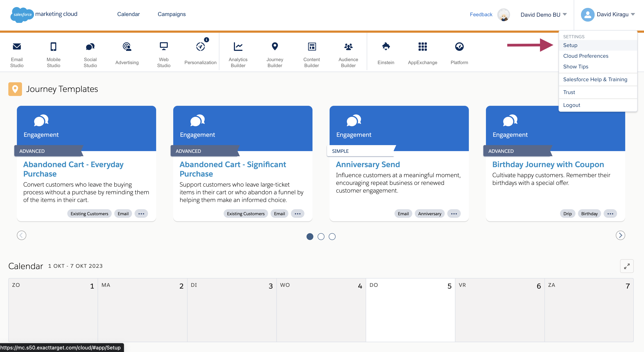Select the third carousel page dot
The height and width of the screenshot is (352, 644).
[x=332, y=236]
